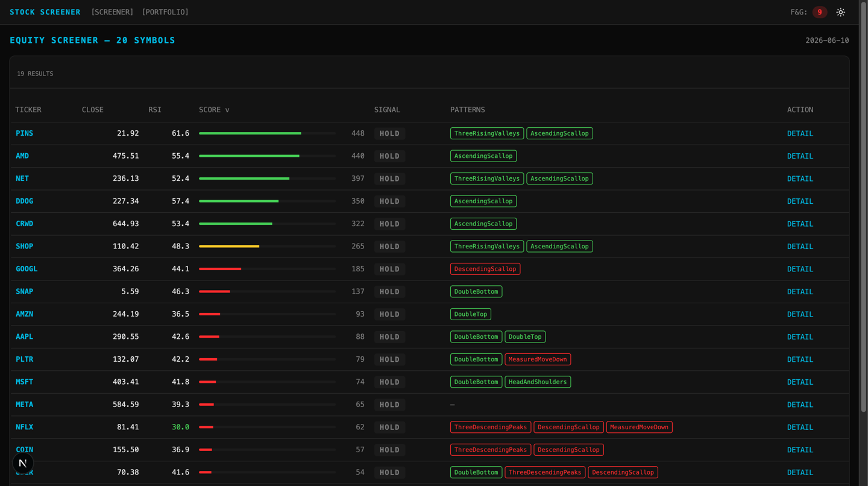Click the COIN ticker symbol

pos(24,450)
